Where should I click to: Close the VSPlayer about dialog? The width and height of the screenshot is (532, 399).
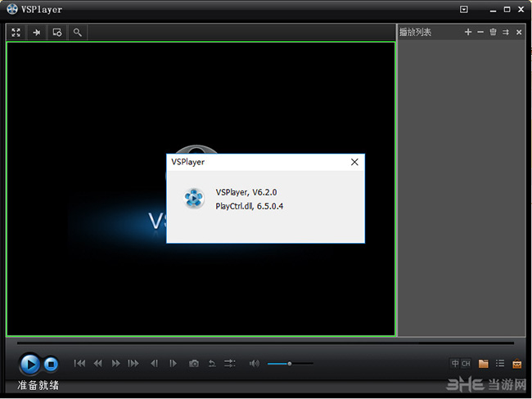(x=354, y=162)
